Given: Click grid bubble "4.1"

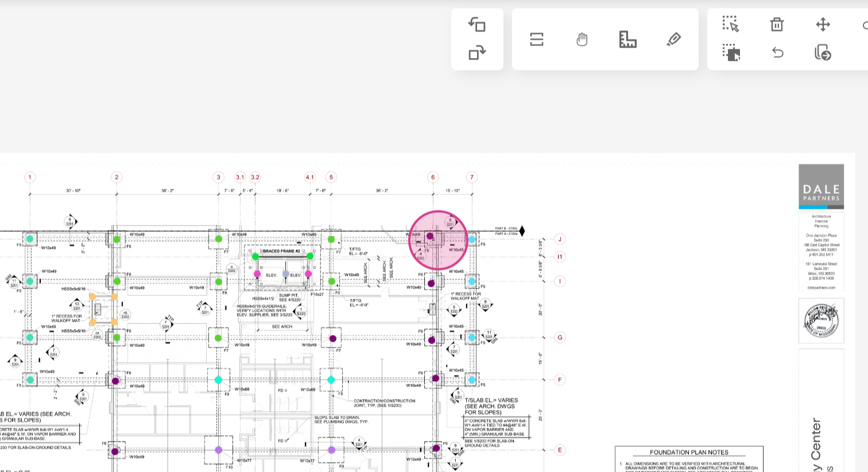Looking at the screenshot, I should click(310, 177).
